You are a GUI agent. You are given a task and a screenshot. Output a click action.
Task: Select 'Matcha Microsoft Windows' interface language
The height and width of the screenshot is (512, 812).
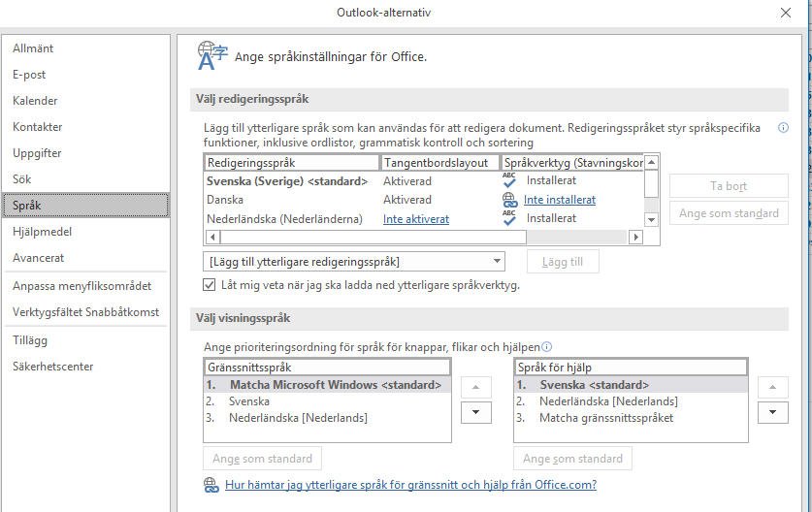pyautogui.click(x=327, y=385)
